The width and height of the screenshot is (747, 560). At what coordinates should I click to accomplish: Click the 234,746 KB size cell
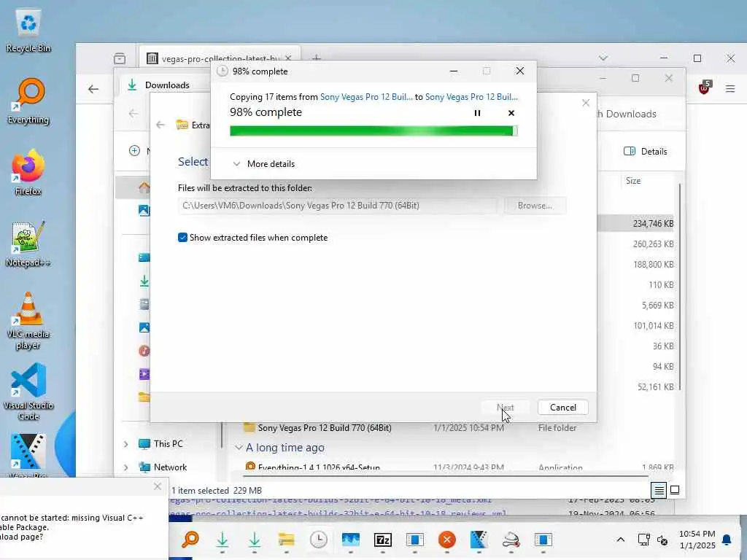pos(653,223)
